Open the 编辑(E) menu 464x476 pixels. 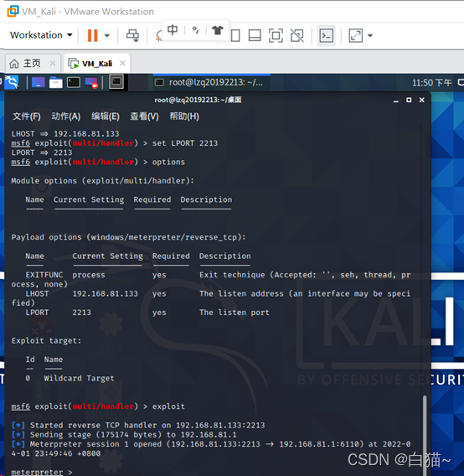106,116
